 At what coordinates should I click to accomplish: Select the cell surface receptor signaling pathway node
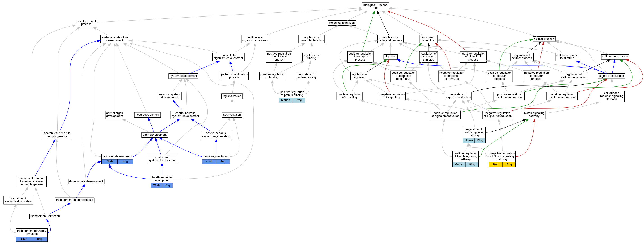tap(612, 96)
